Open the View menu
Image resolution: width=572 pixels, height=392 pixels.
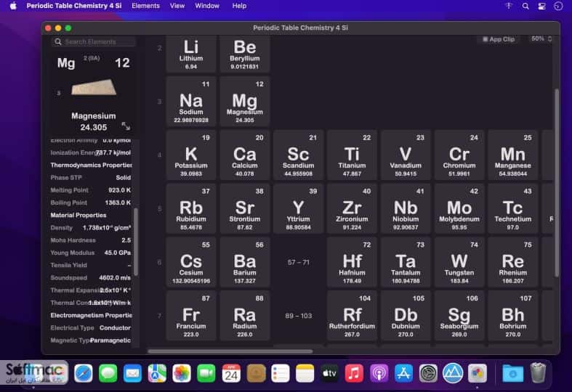[x=177, y=6]
